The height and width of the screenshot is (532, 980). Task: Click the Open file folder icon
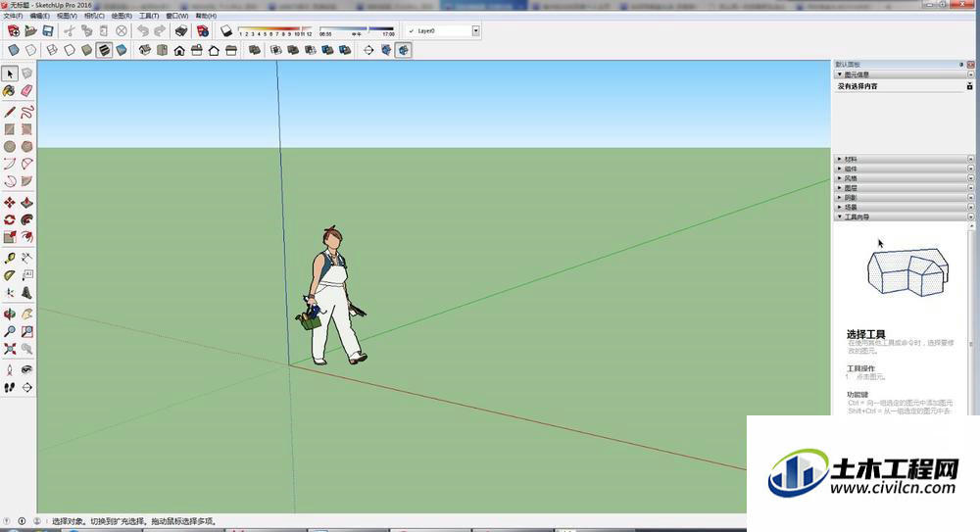(30, 30)
